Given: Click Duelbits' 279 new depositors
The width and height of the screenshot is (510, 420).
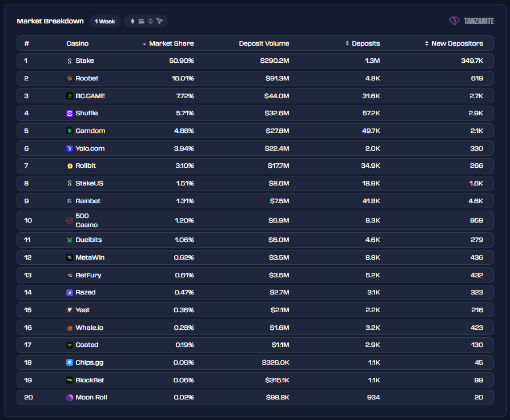Looking at the screenshot, I should click(477, 240).
